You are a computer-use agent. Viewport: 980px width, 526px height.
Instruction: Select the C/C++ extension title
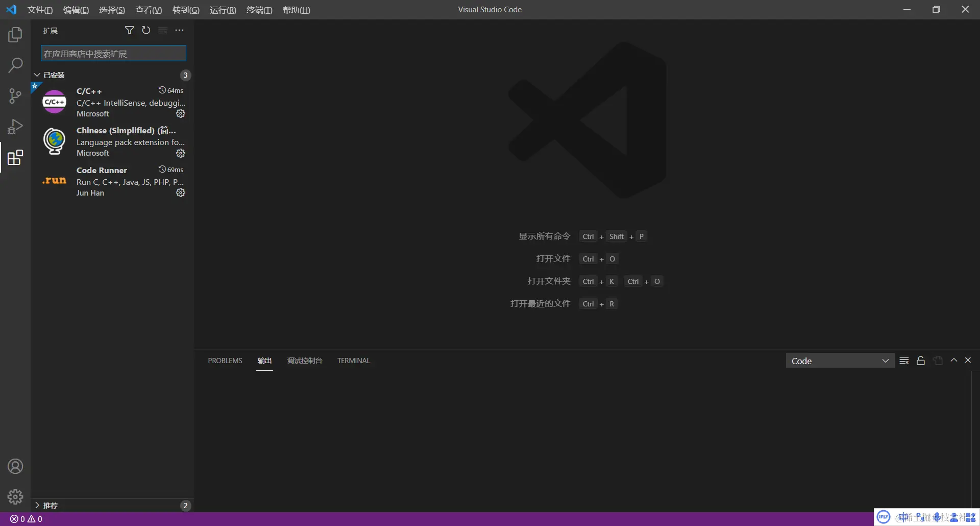click(x=89, y=91)
